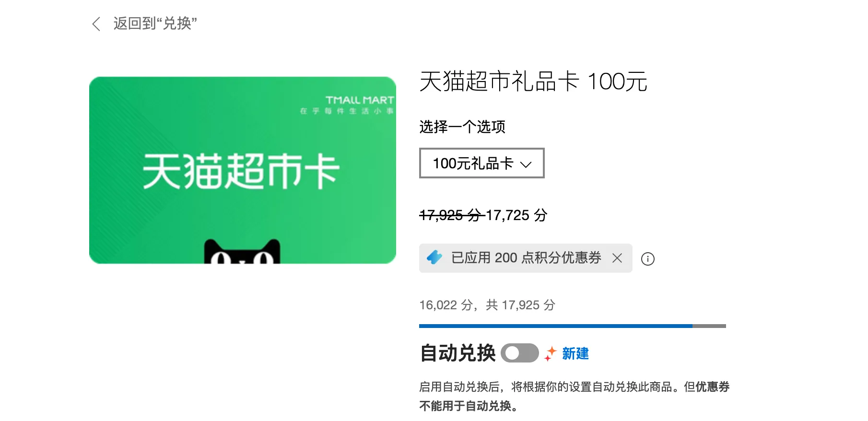Toggle the 自动兑换 switch on
Image resolution: width=868 pixels, height=421 pixels.
520,353
